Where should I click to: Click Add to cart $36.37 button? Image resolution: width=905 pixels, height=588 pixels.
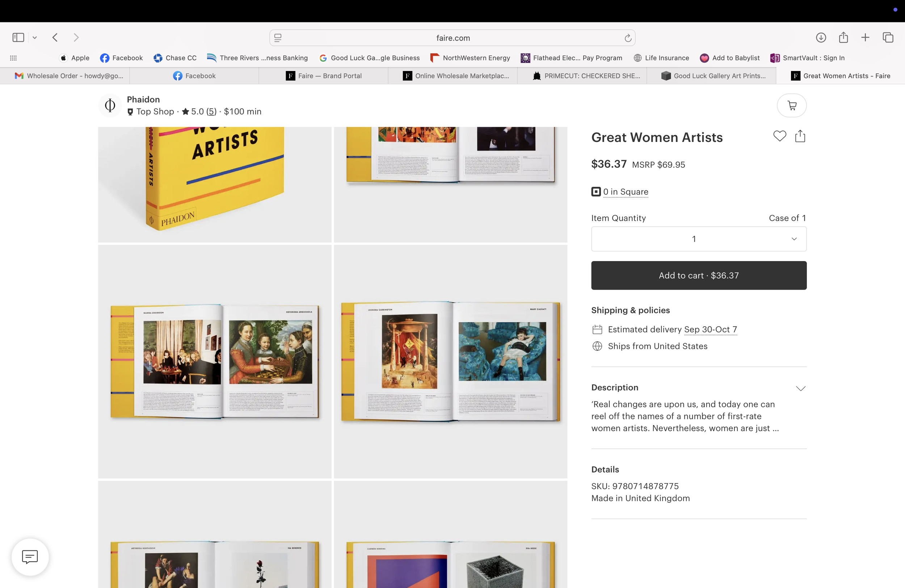(699, 276)
